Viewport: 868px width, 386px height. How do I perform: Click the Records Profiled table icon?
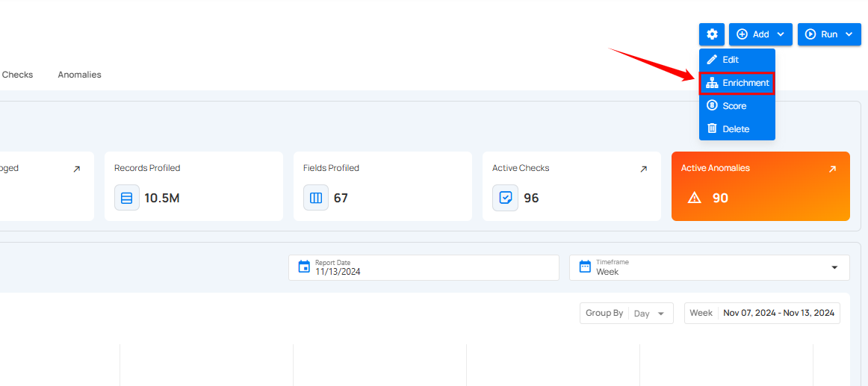tap(127, 198)
